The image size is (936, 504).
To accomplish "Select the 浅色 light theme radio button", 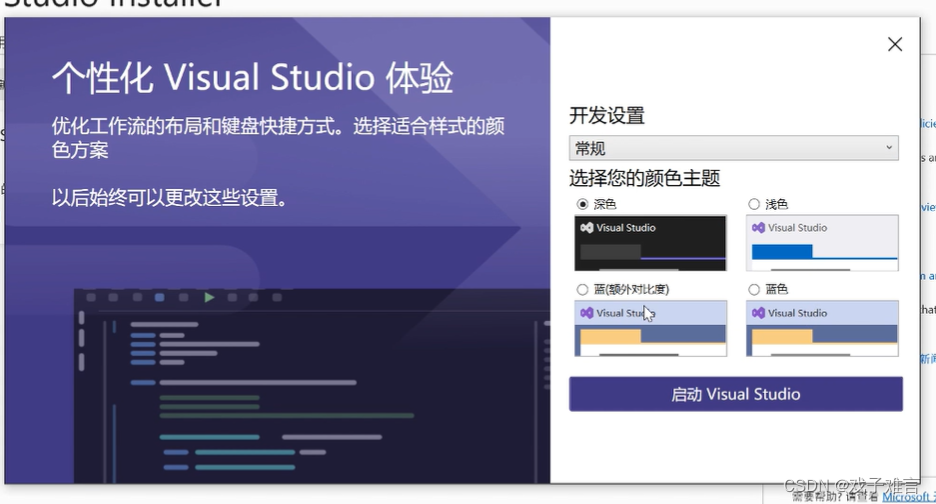I will (754, 204).
